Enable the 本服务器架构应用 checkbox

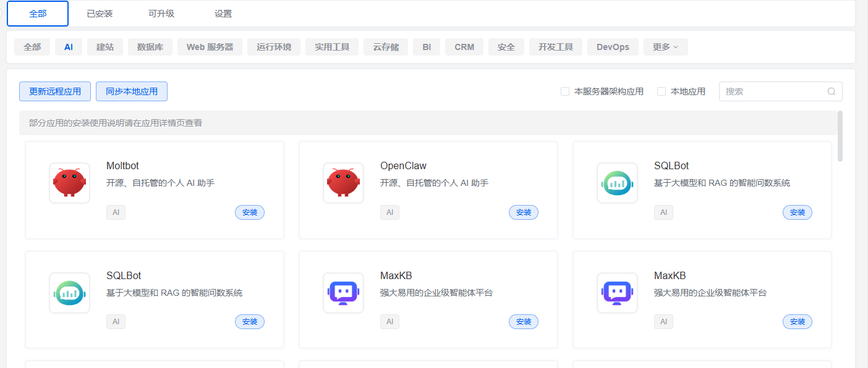pyautogui.click(x=565, y=91)
